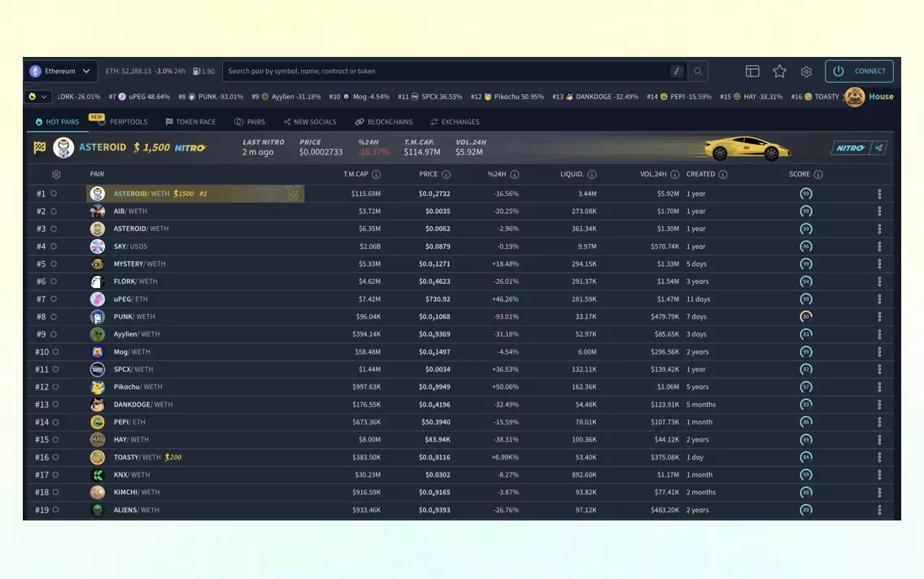Switch to the BLOCKCHAINS tab
Screen dimensions: 924x579
pyautogui.click(x=384, y=122)
